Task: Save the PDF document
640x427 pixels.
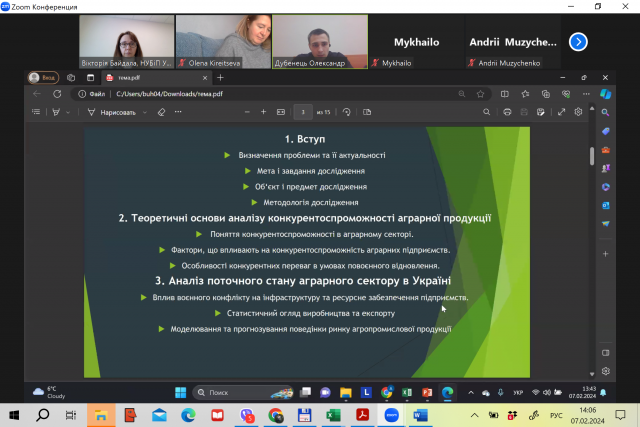Action: click(524, 112)
